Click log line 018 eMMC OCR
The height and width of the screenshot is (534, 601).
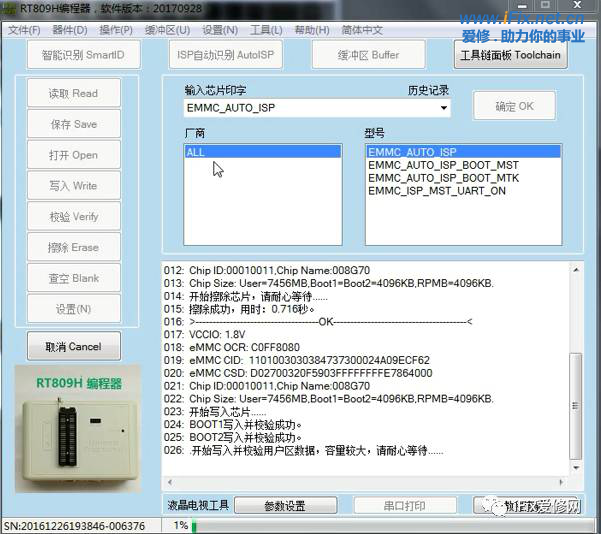pyautogui.click(x=232, y=347)
